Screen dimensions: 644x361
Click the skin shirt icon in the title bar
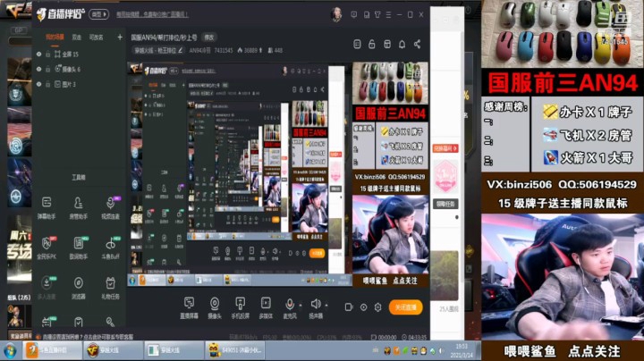pyautogui.click(x=377, y=15)
